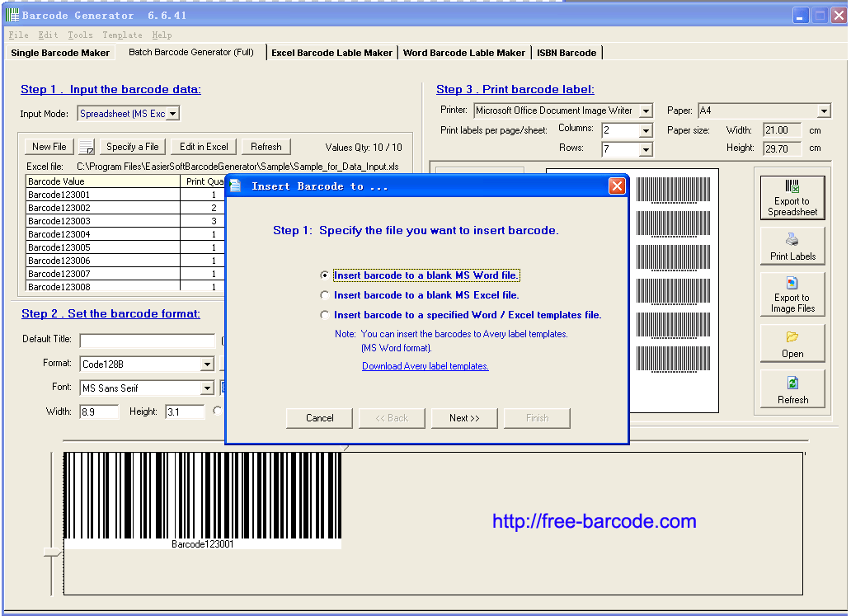Close the Insert Barcode to dialog
Viewport: 851px width, 616px height.
(x=617, y=186)
